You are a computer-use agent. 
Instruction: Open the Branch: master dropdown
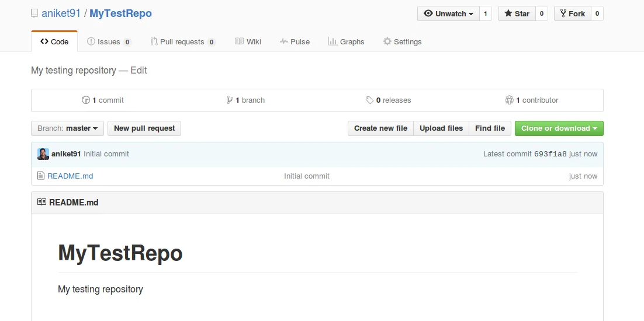pos(68,128)
